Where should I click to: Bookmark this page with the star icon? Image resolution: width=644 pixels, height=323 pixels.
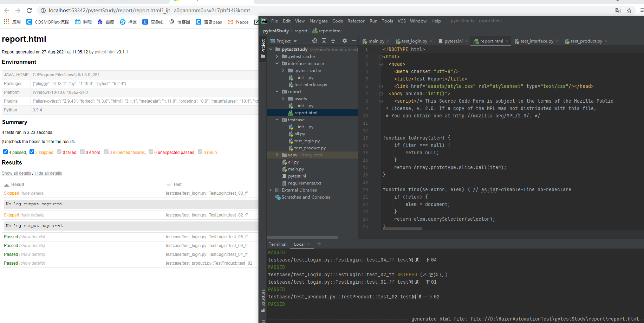629,11
